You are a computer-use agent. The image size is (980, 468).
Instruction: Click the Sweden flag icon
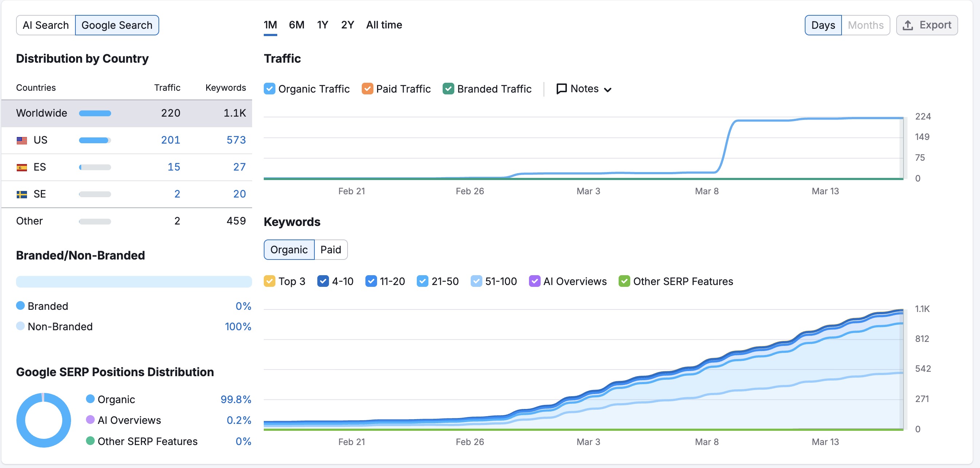point(22,194)
